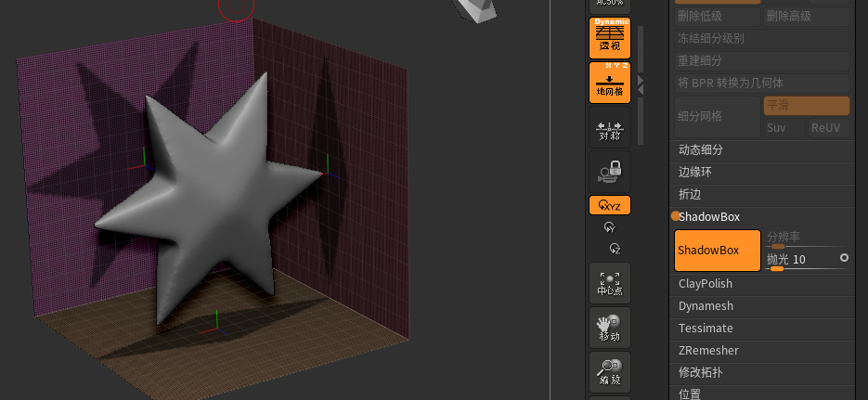868x400 pixels.
Task: Toggle the ShadowBox orange button
Action: 718,251
